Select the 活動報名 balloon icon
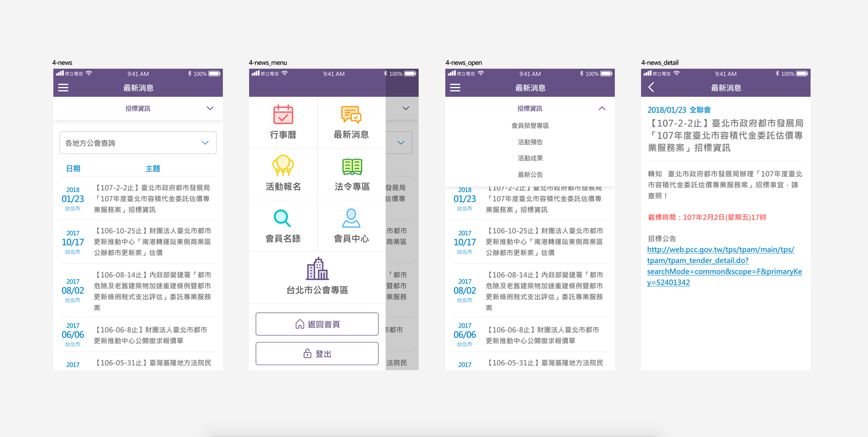 (x=283, y=174)
